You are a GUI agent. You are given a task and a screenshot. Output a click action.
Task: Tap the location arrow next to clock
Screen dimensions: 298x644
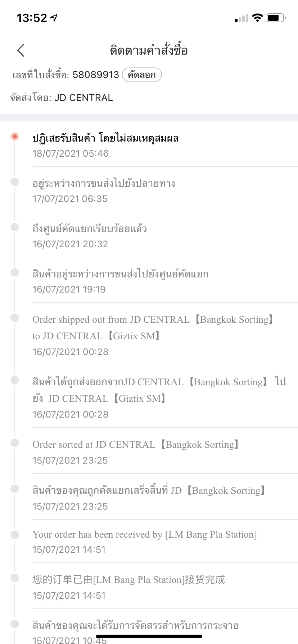54,18
